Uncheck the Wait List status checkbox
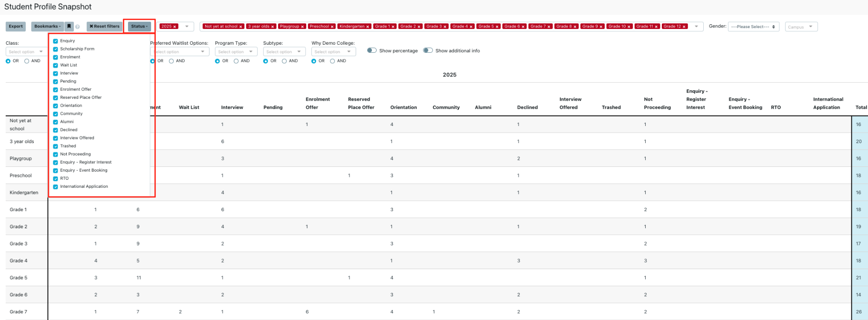 pyautogui.click(x=56, y=65)
